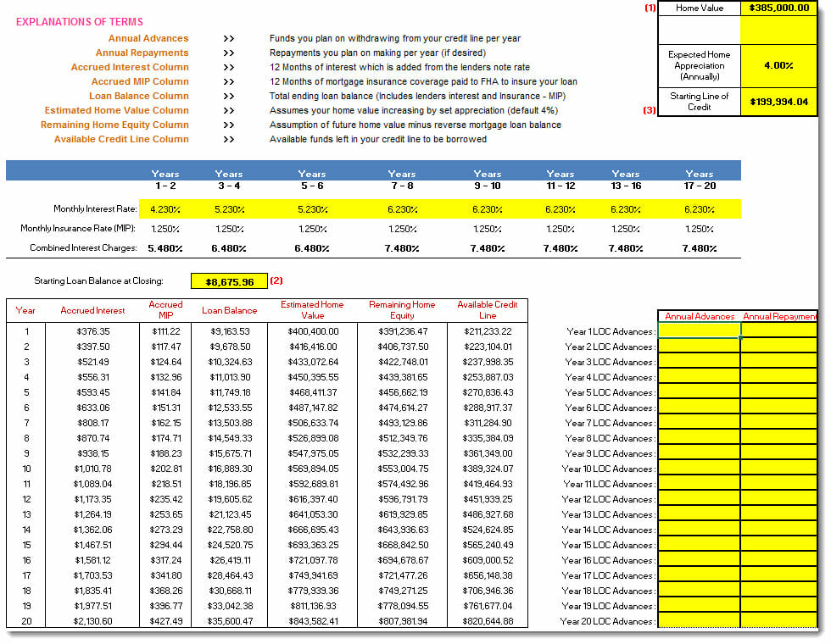Select the Year 3 Annual Repayment cell

pyautogui.click(x=778, y=362)
